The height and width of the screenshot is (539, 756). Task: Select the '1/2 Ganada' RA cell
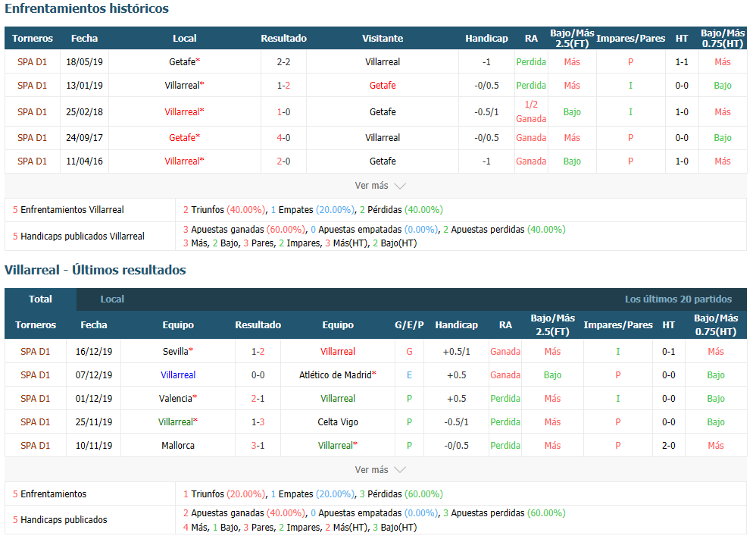tap(531, 111)
